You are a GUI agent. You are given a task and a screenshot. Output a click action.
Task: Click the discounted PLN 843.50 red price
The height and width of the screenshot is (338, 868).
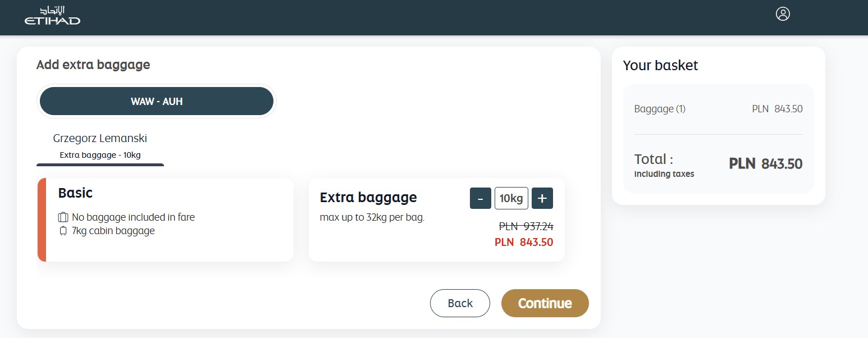tap(523, 243)
